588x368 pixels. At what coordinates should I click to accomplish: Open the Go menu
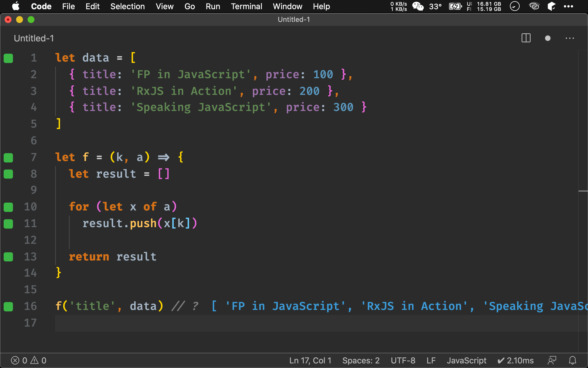pos(189,6)
